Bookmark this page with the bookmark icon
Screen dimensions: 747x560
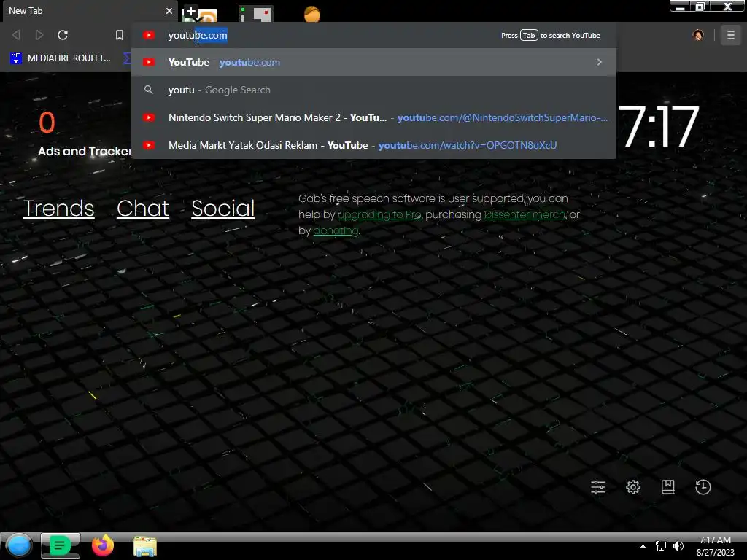click(120, 35)
